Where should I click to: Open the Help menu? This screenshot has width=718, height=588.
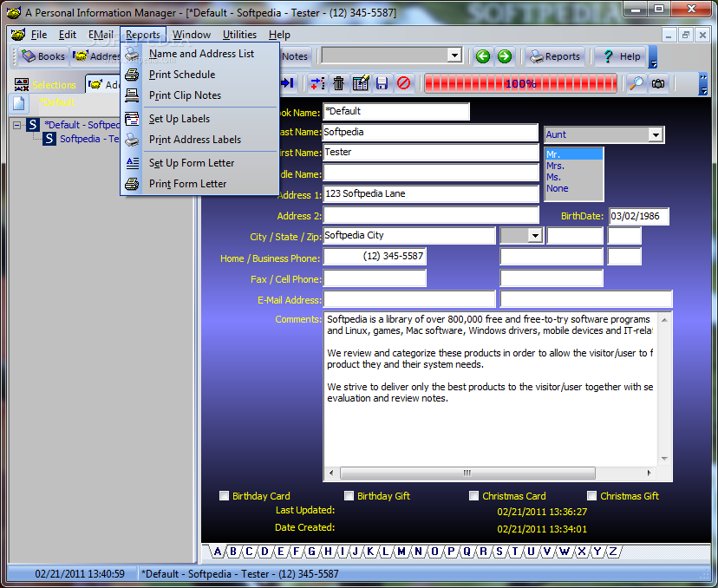pos(279,35)
